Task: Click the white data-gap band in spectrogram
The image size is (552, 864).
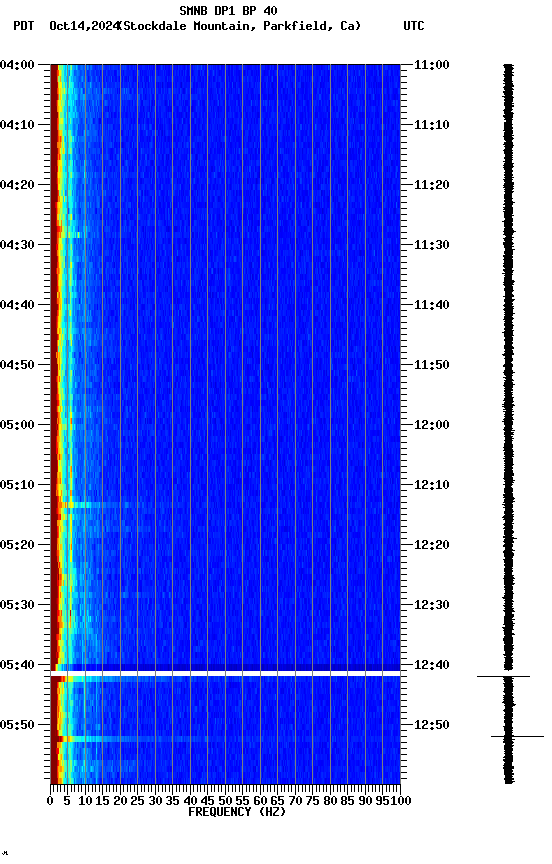Action: (x=225, y=674)
